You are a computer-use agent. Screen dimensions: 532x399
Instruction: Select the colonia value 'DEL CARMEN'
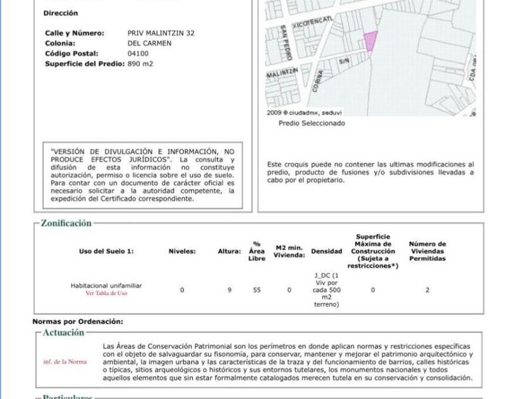(x=149, y=43)
